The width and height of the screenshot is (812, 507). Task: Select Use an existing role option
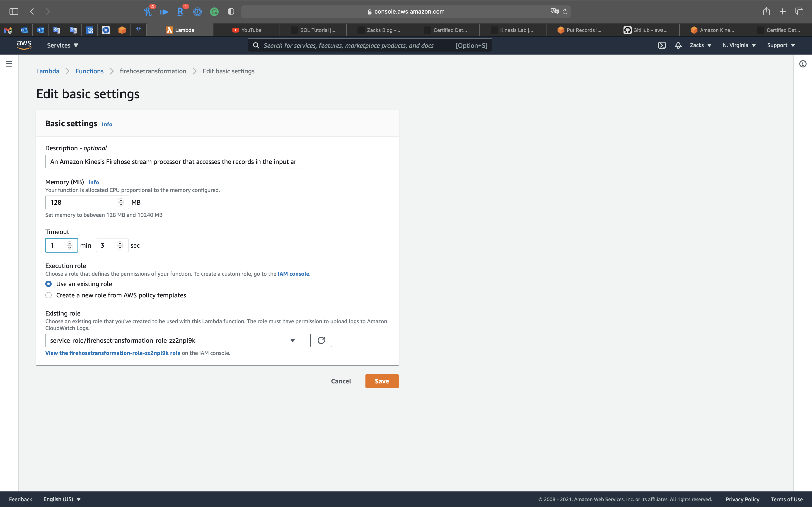49,284
